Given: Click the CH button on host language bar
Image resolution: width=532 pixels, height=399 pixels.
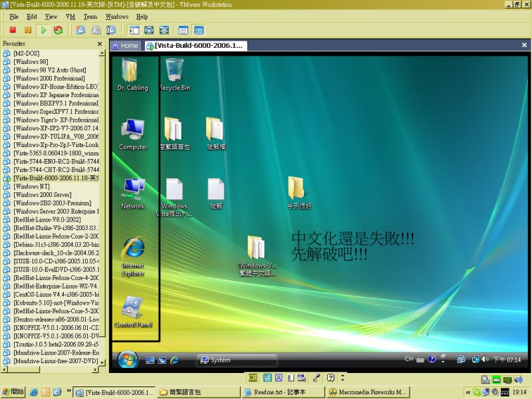Looking at the screenshot, I should (x=253, y=378).
